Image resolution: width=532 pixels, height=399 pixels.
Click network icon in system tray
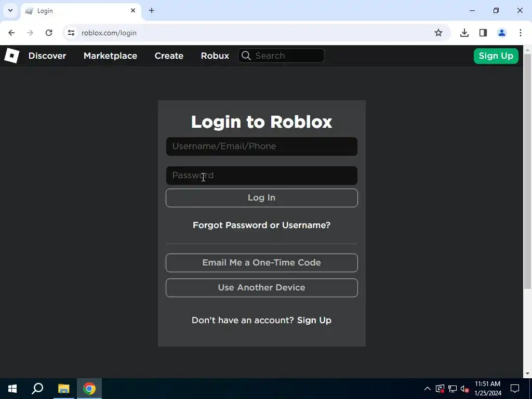pyautogui.click(x=453, y=389)
